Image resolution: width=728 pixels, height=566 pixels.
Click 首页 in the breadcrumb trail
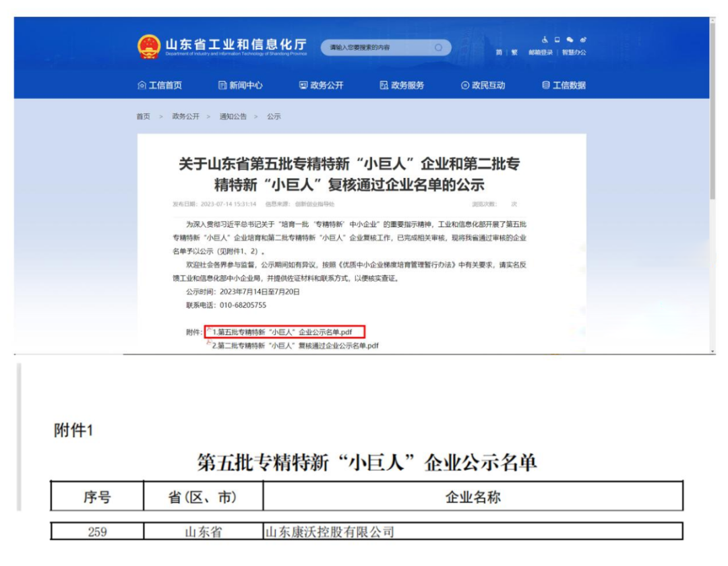[x=143, y=117]
